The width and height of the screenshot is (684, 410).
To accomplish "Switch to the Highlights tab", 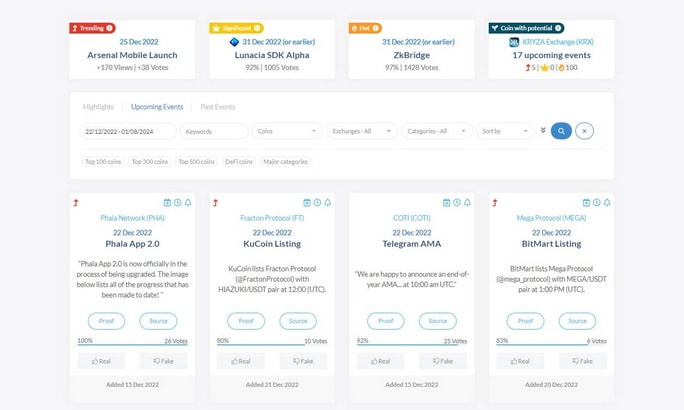I will point(98,107).
